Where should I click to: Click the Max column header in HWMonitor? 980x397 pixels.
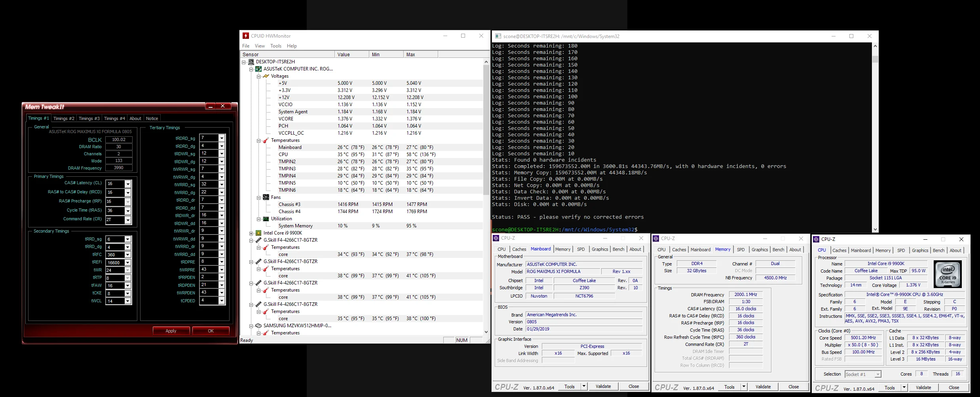pyautogui.click(x=421, y=54)
